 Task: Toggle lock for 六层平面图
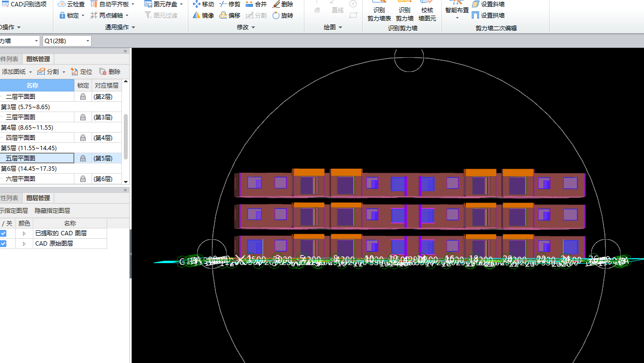pos(83,179)
